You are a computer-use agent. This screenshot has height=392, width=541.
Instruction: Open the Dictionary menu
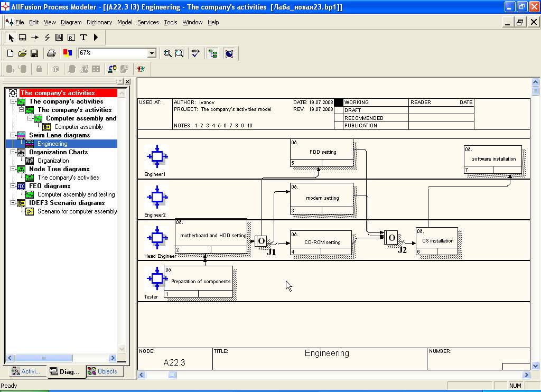99,22
